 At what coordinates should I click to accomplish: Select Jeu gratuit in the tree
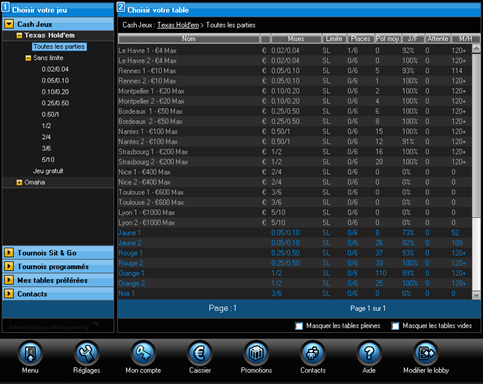click(48, 171)
